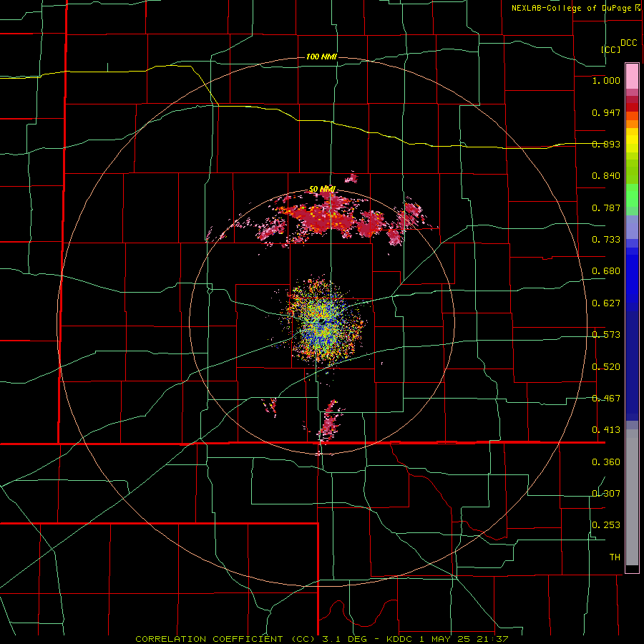The width and height of the screenshot is (644, 644).
Task: Click the DCC label above the color scale
Action: 628,43
